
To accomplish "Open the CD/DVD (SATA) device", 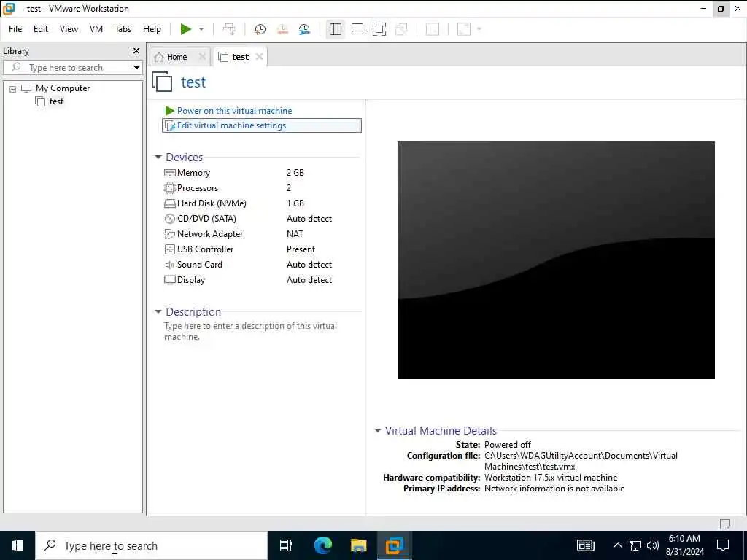I will [206, 219].
